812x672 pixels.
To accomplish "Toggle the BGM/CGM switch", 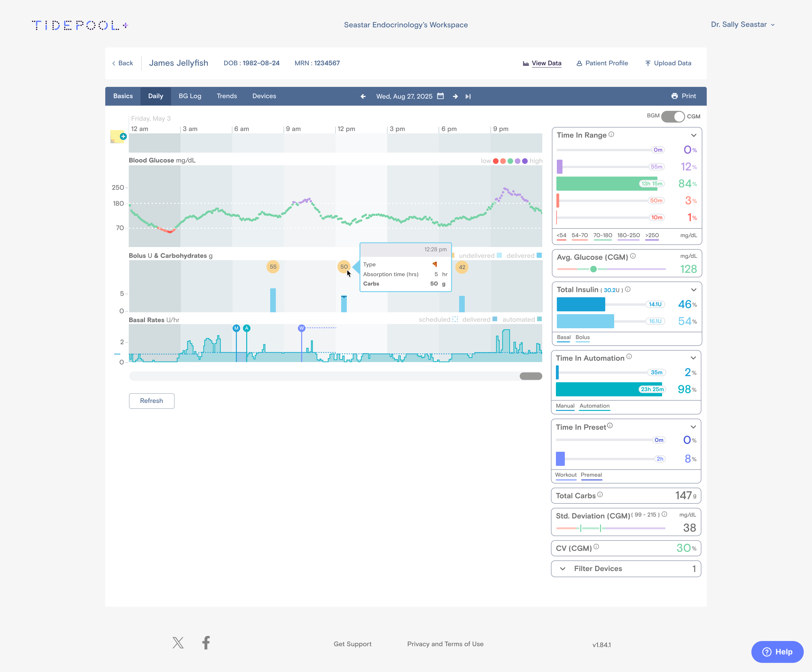I will pos(673,116).
